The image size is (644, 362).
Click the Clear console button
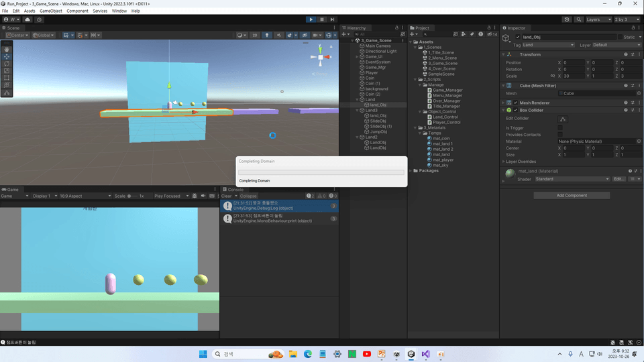pyautogui.click(x=226, y=196)
